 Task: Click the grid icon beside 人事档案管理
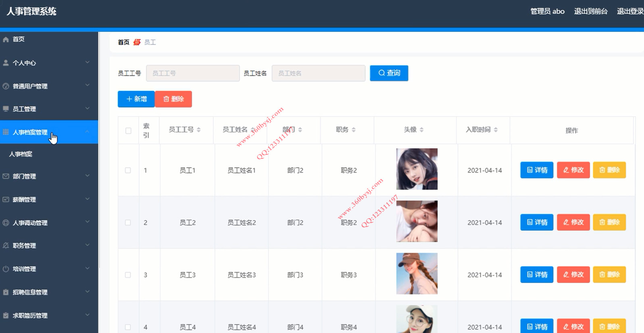pos(6,132)
